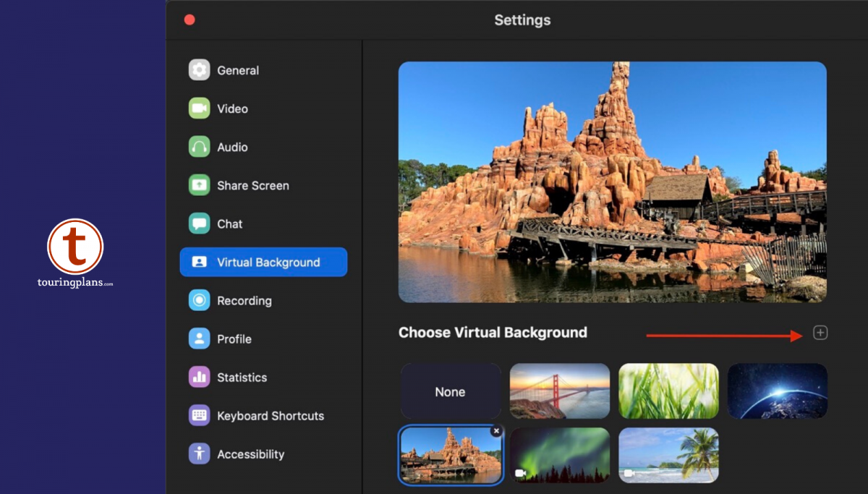Go to Share Screen settings

click(263, 185)
